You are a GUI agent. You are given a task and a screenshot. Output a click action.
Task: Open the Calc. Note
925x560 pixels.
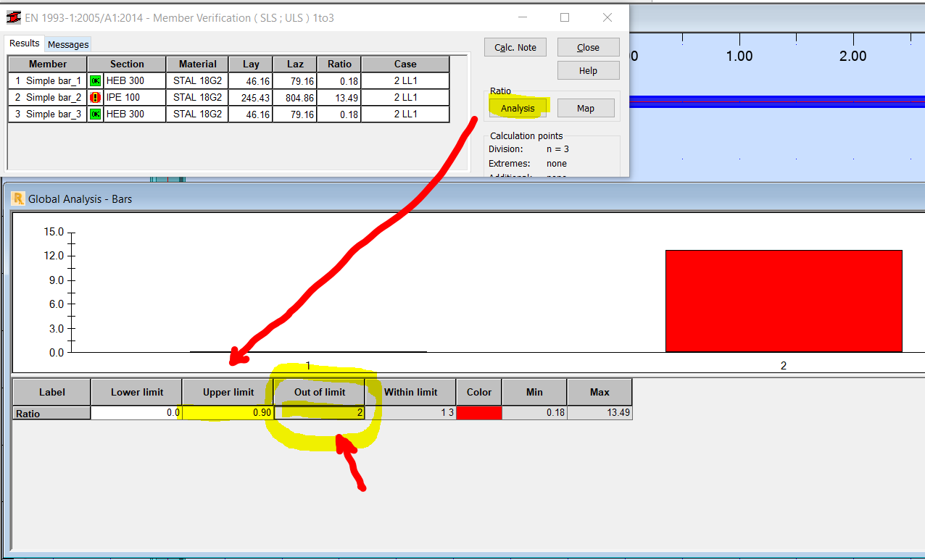click(x=515, y=46)
